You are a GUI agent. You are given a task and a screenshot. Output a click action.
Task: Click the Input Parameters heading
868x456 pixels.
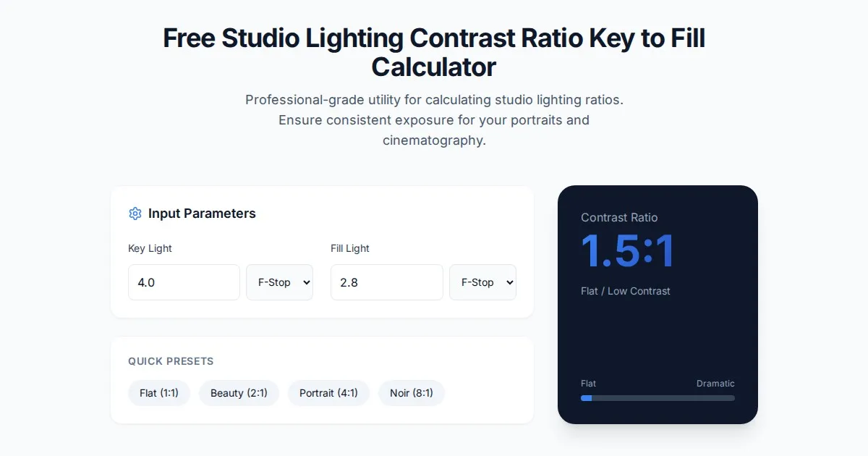[202, 214]
